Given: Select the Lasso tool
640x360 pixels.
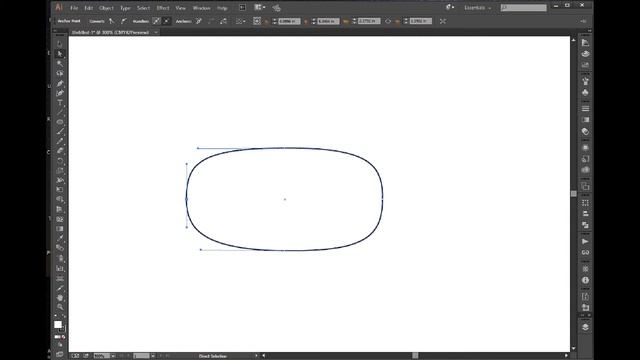Looking at the screenshot, I should pyautogui.click(x=60, y=73).
